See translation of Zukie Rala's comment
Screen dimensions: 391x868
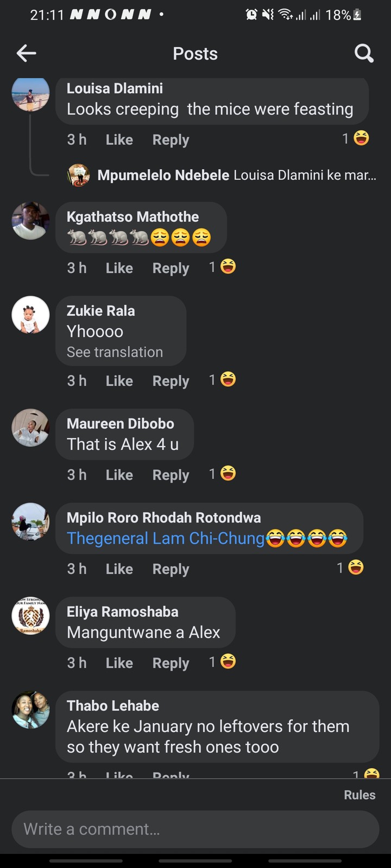pos(115,352)
